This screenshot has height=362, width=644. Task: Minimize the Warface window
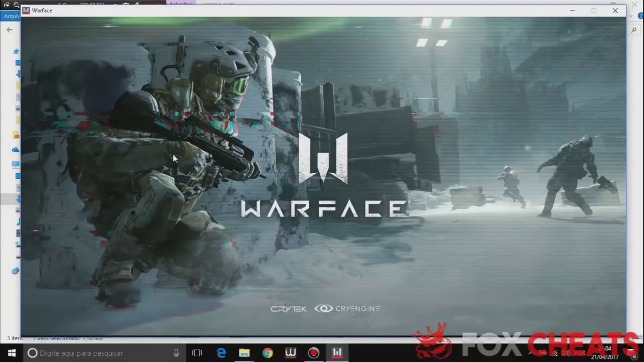click(572, 10)
